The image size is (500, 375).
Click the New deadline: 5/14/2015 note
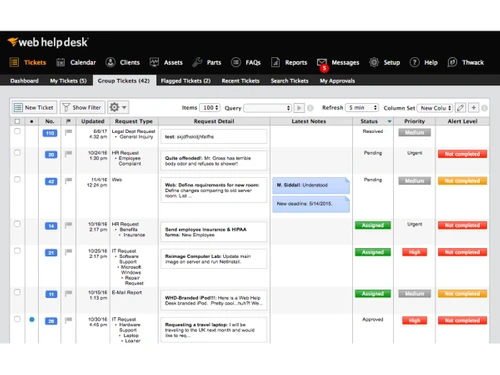(311, 204)
